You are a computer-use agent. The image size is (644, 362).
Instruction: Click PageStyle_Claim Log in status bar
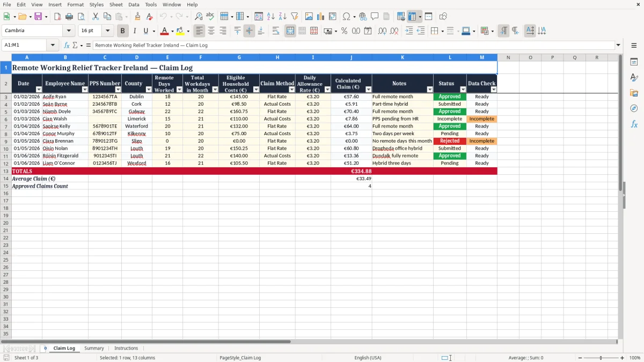[x=240, y=358]
